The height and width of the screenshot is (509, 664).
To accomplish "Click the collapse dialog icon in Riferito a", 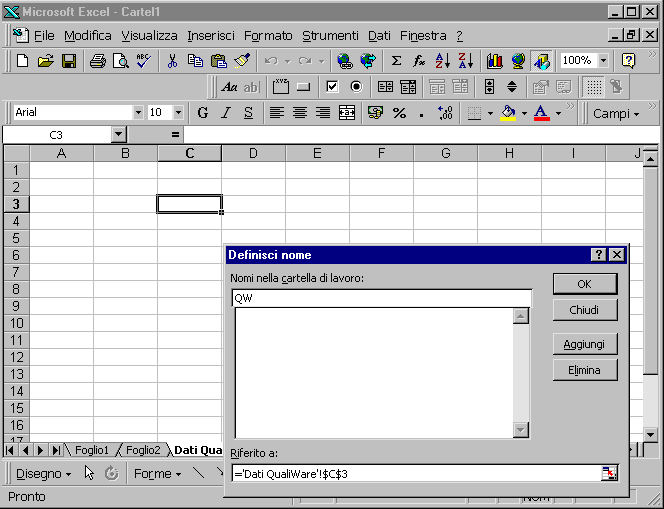I will (609, 473).
